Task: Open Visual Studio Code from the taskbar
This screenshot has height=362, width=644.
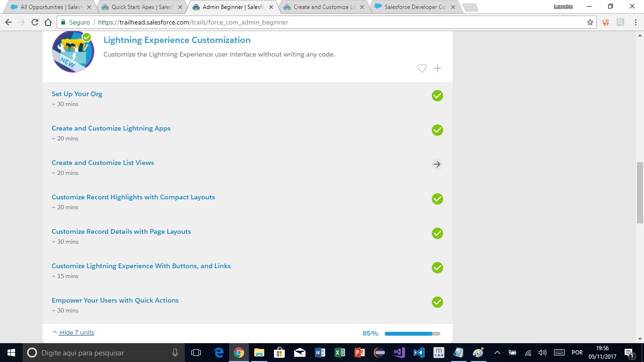Action: (x=419, y=353)
